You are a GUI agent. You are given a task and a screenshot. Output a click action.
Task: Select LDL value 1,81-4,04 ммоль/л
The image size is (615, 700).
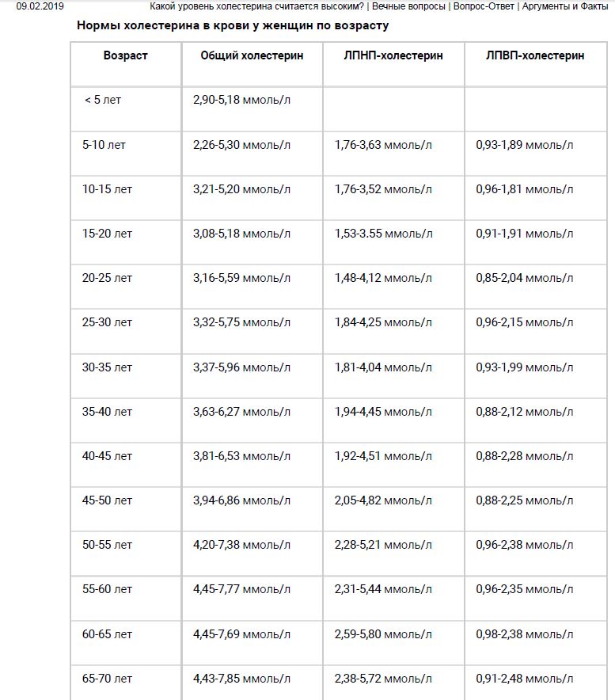click(x=383, y=367)
